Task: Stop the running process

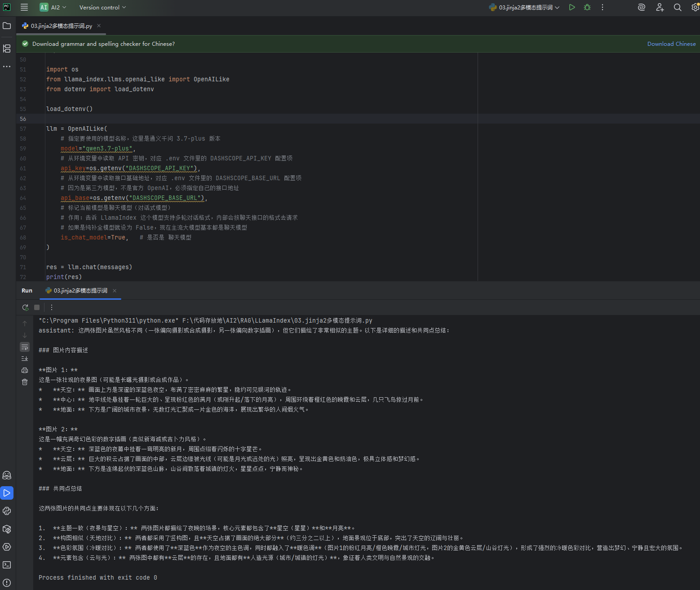Action: pyautogui.click(x=37, y=307)
